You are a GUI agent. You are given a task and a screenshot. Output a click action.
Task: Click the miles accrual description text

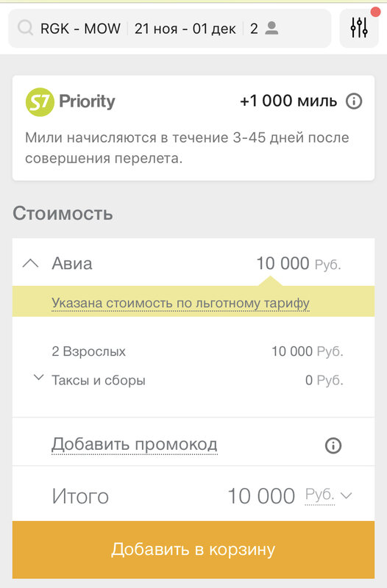coord(187,148)
